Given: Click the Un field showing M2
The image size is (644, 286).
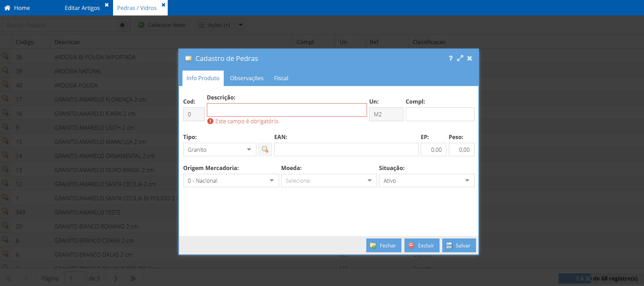Looking at the screenshot, I should pos(386,114).
